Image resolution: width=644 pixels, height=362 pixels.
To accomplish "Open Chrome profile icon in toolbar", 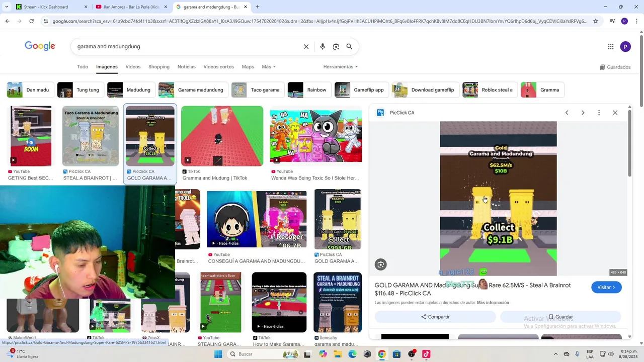I will [624, 21].
